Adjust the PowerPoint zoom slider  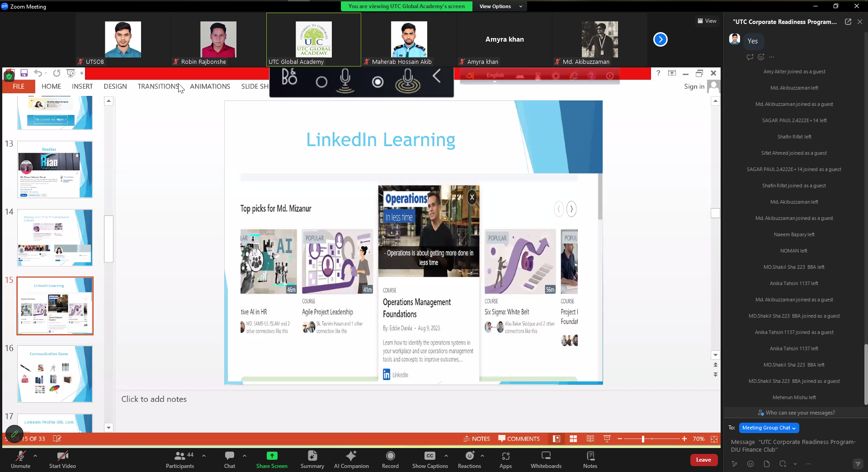coord(643,439)
